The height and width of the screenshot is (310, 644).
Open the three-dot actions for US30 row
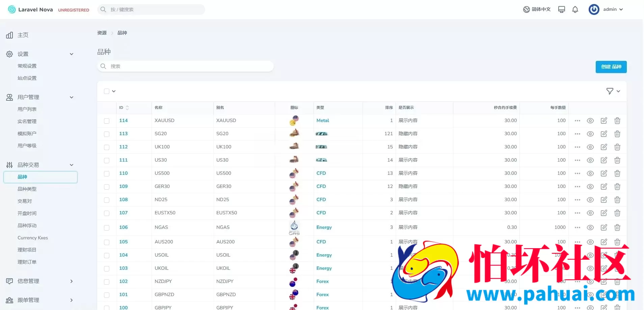[x=578, y=160]
